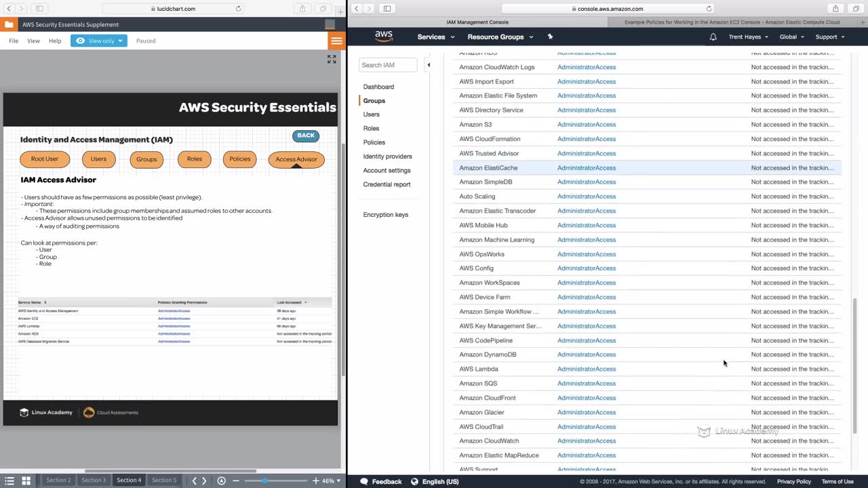Go to previous page arrow in Lucidchart
Viewport: 868px width, 488px height.
194,481
